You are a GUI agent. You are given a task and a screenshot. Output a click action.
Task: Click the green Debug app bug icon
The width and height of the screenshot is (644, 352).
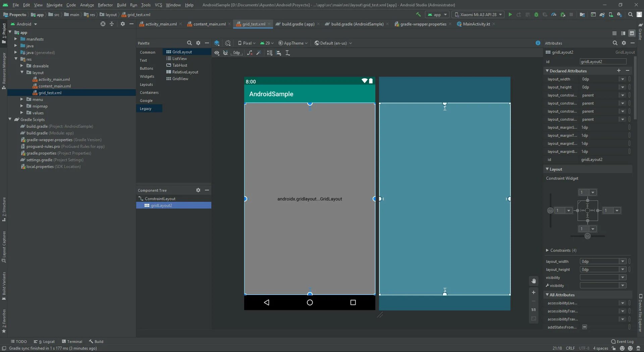point(536,15)
